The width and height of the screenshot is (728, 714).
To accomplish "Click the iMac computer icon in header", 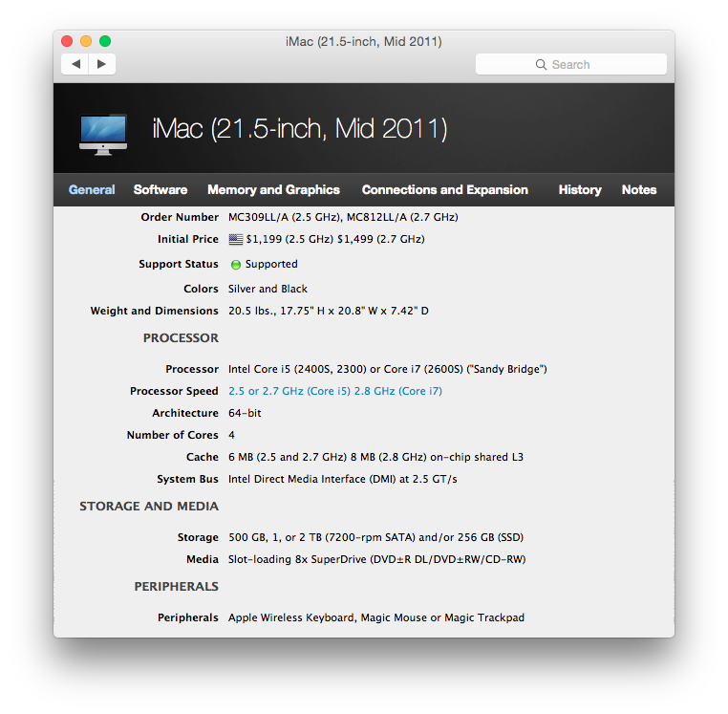I will click(x=103, y=134).
